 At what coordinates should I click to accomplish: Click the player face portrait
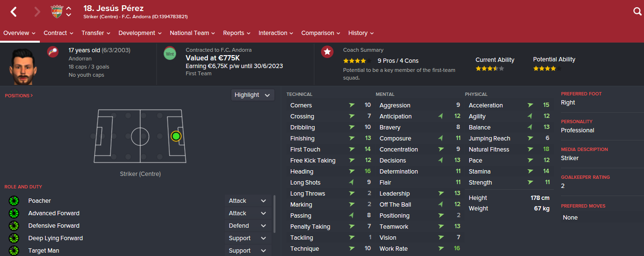pos(23,64)
